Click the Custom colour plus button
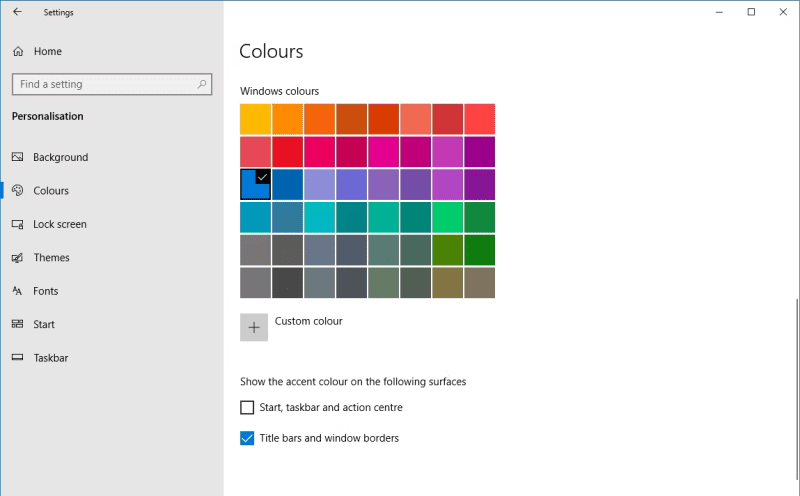 click(254, 328)
